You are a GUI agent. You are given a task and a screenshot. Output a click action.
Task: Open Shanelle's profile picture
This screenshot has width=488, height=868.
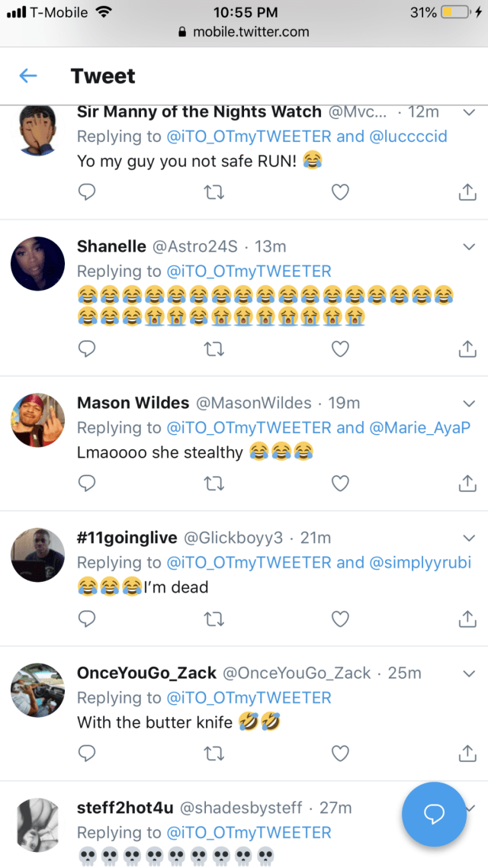[x=38, y=264]
